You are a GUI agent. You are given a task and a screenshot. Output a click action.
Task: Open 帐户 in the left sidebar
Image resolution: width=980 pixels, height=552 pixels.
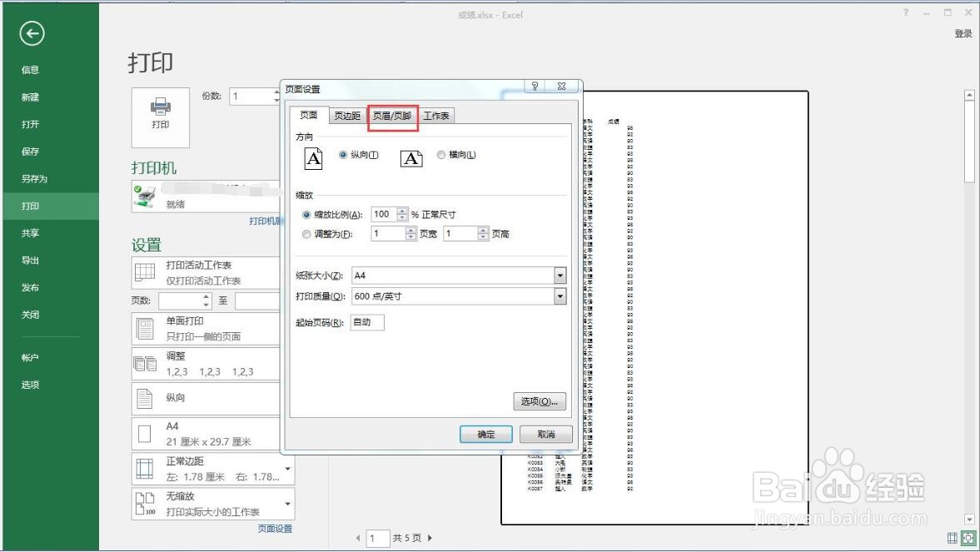pyautogui.click(x=30, y=357)
